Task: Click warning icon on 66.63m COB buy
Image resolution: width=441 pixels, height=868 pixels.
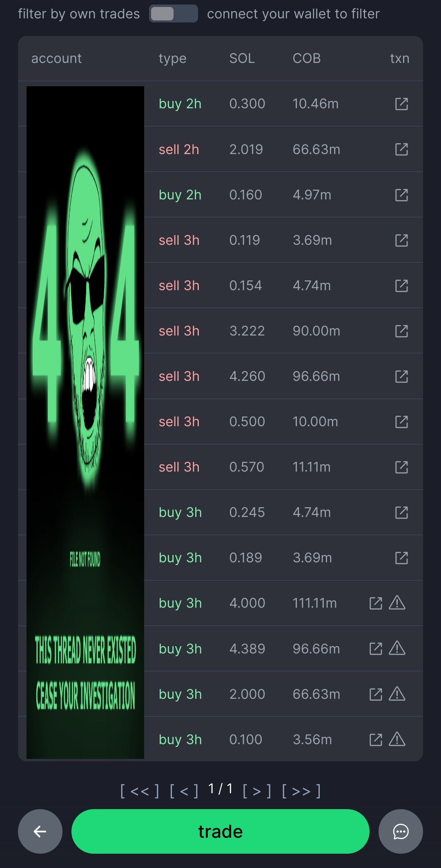Action: (397, 694)
